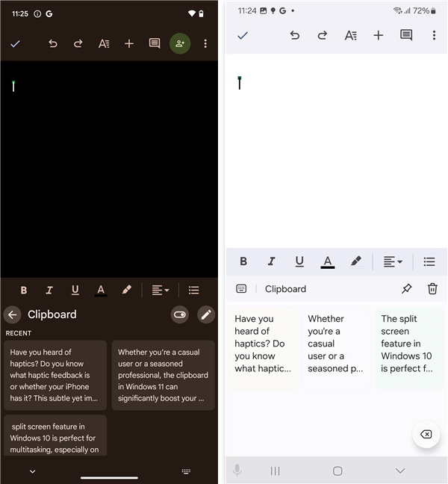Toggle italic in the dark-theme formatting bar

[x=49, y=290]
